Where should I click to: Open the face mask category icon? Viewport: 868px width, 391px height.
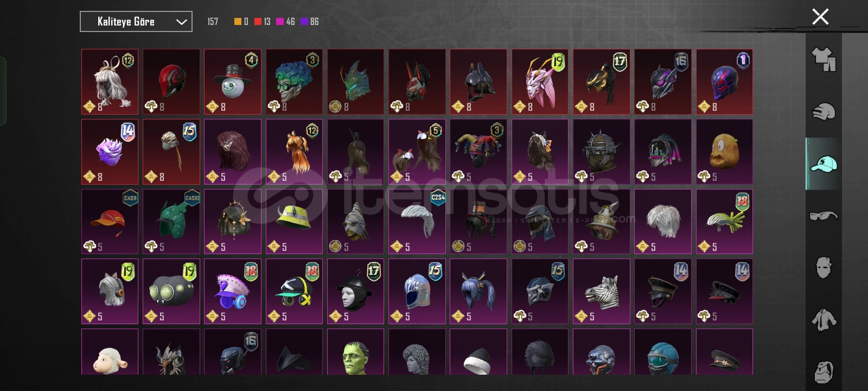(824, 267)
